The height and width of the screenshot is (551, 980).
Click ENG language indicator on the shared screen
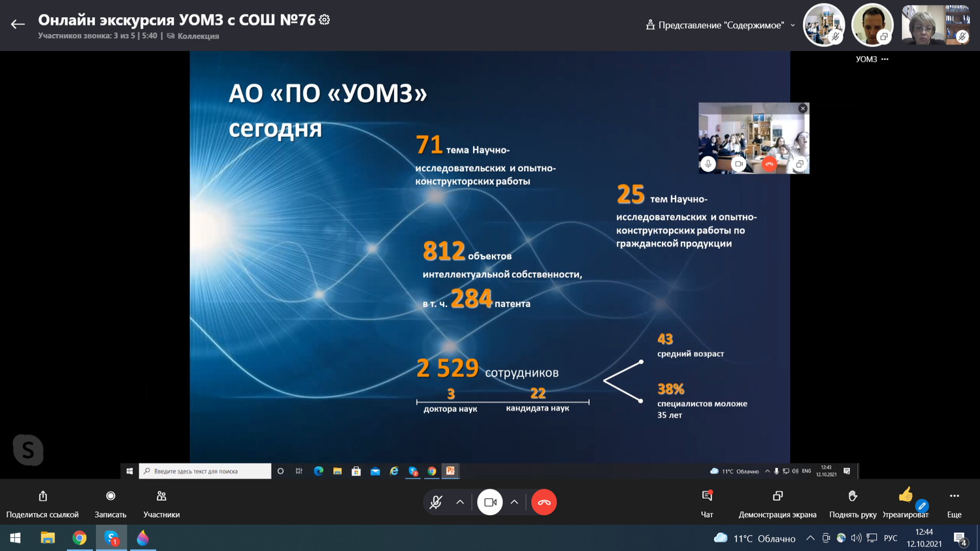(806, 471)
